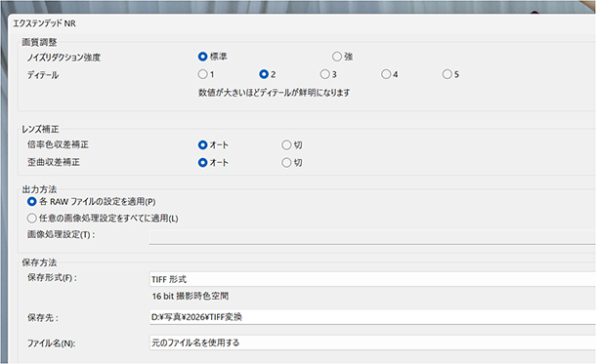Open the 保存形式(F) TIFF 形式 dropdown
The height and width of the screenshot is (364, 596).
372,279
